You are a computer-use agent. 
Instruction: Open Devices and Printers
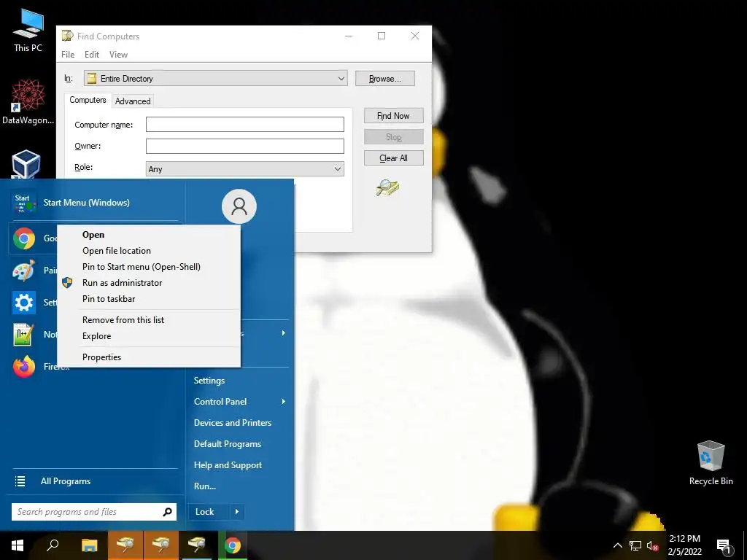point(233,423)
